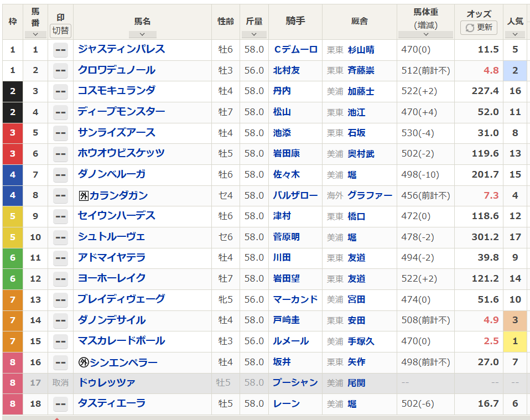Open the 馬番 column sort dropdown
The width and height of the screenshot is (530, 420).
[x=35, y=34]
